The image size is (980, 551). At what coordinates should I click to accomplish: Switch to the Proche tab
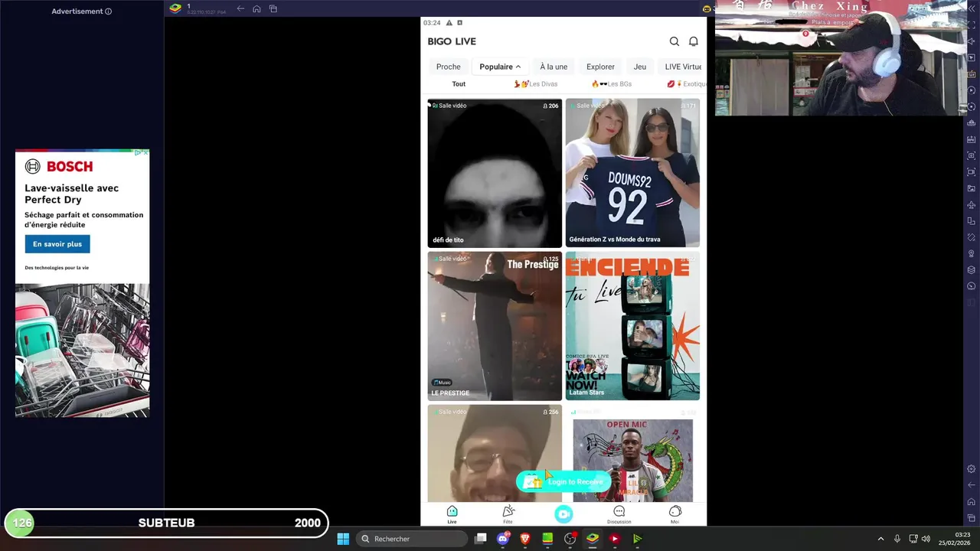point(449,67)
